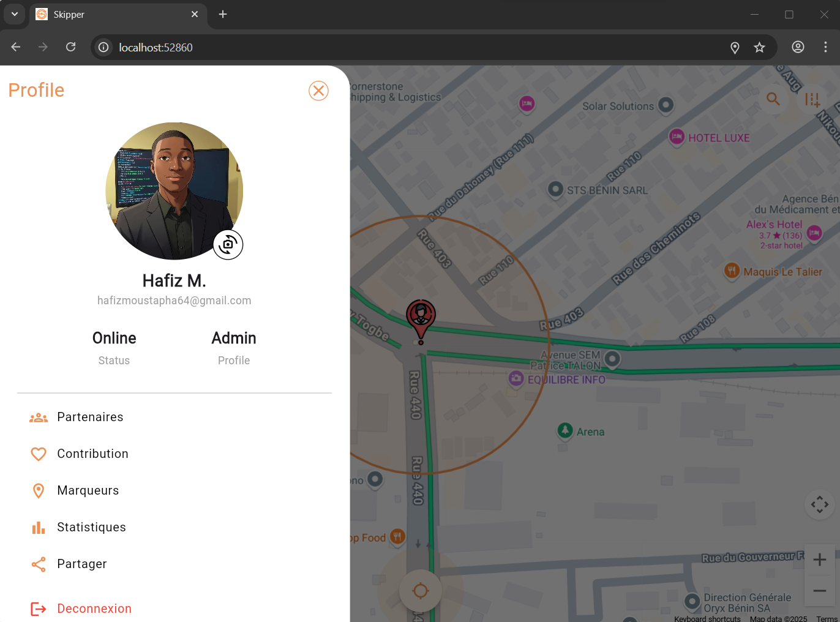The width and height of the screenshot is (840, 622).
Task: Select Deconnexion from the profile menu
Action: pos(94,609)
